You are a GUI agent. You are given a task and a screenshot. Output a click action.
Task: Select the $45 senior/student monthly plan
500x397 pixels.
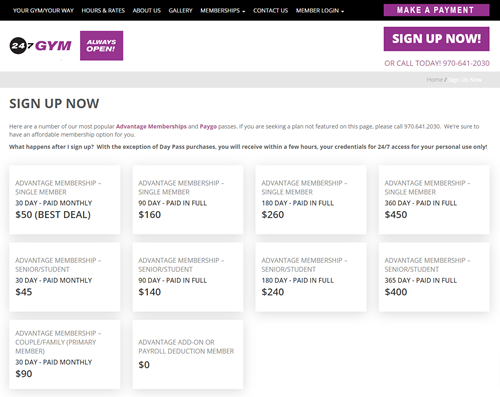(65, 277)
